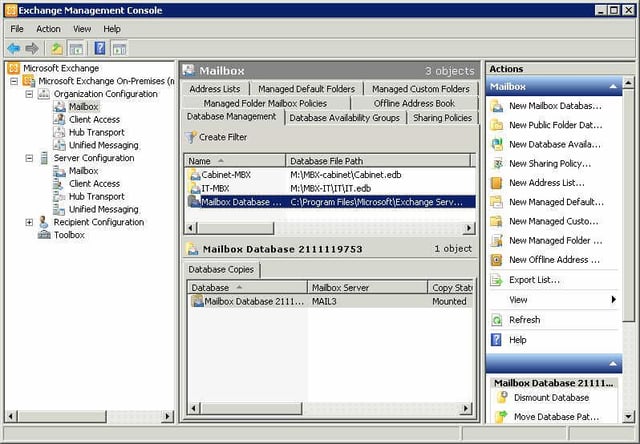Open the View submenu arrow in Actions
The image size is (640, 444).
click(613, 300)
